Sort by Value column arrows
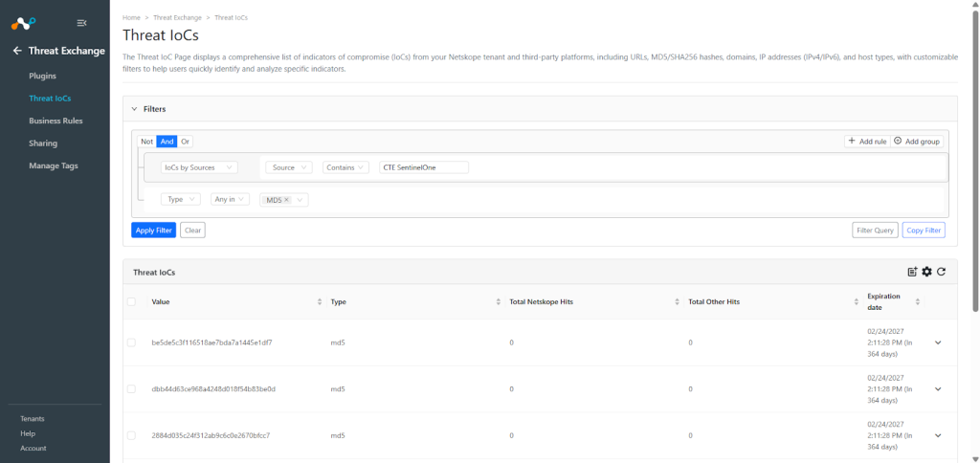 (x=320, y=301)
